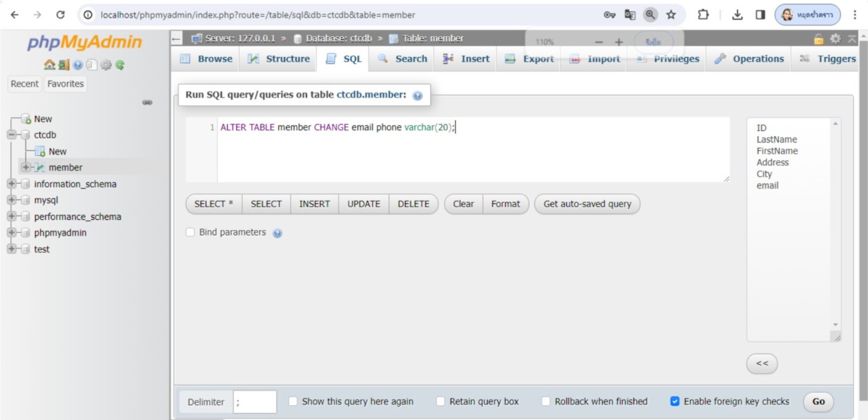Reload navigation panel with green refresh icon
868x420 pixels.
click(120, 65)
